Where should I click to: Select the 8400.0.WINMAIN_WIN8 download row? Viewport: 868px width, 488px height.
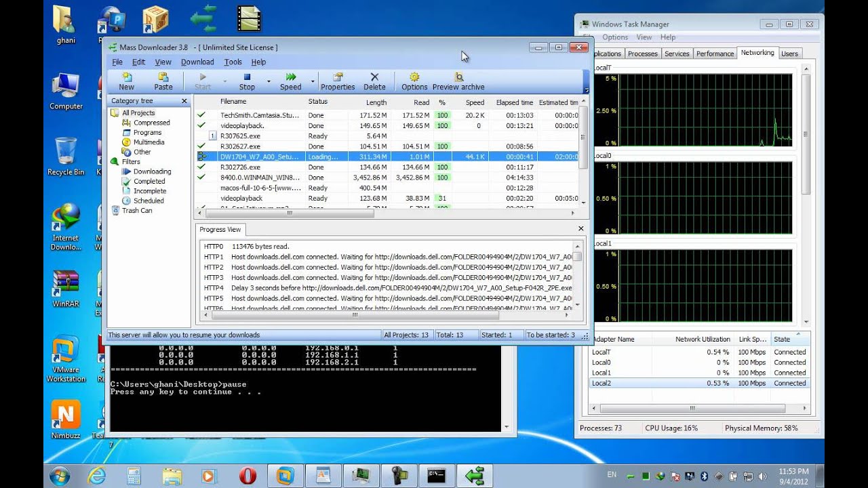[x=387, y=177]
